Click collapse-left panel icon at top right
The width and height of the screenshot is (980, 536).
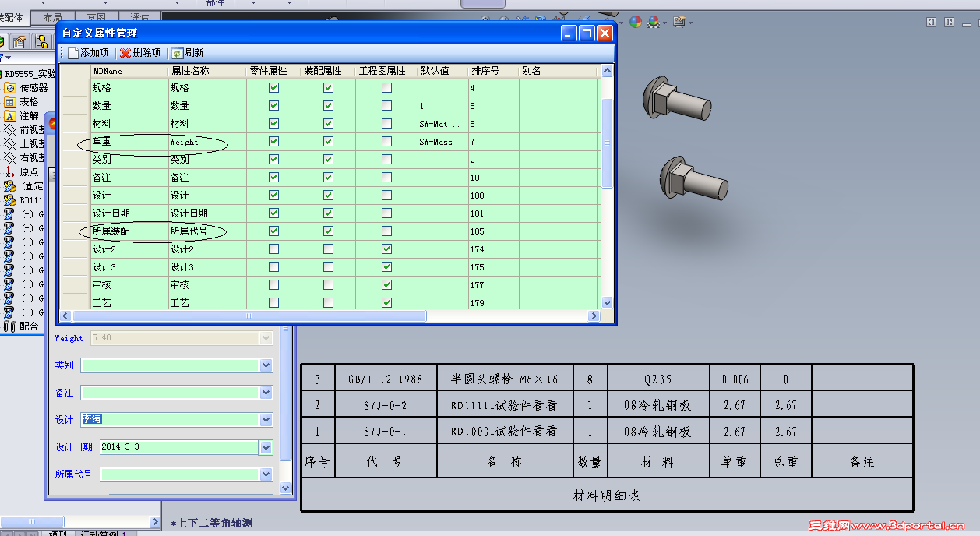click(932, 23)
